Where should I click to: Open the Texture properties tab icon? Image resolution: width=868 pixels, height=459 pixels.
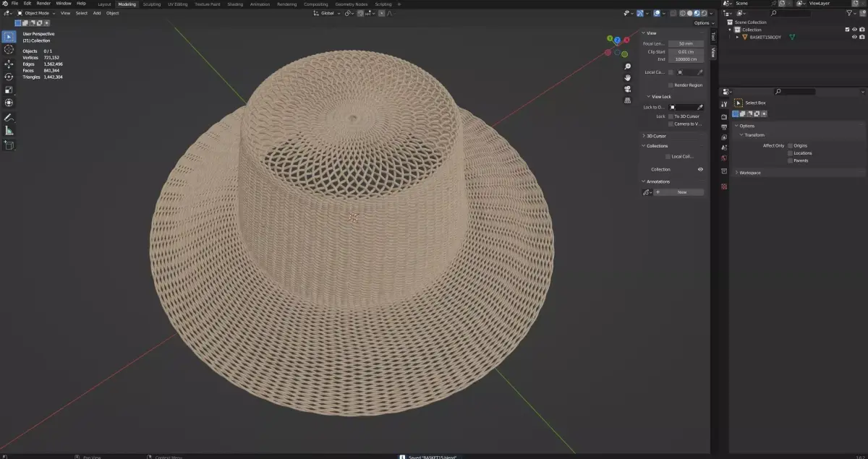pos(724,186)
